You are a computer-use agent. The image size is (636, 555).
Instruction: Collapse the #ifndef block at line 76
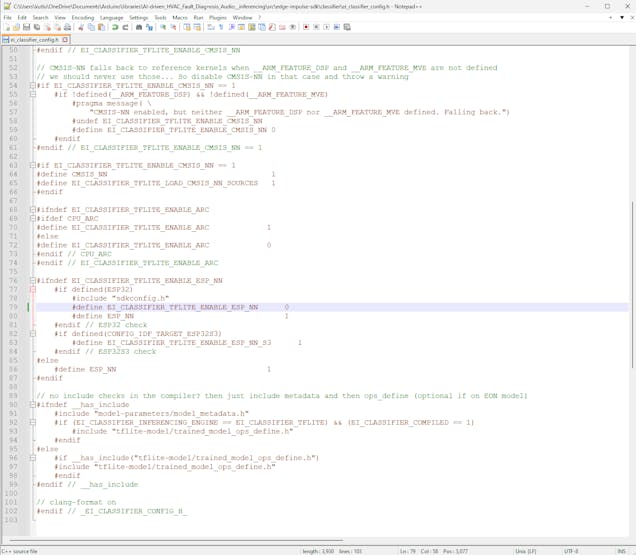[32, 281]
